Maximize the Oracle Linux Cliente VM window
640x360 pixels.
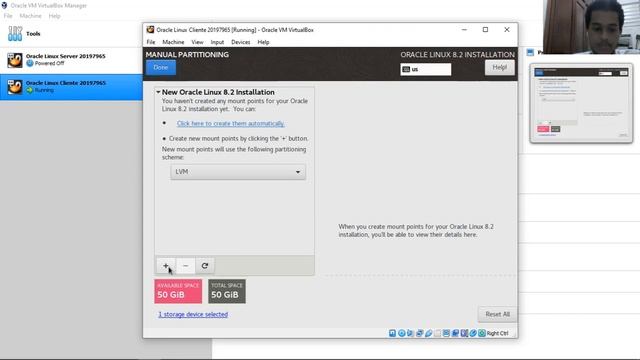click(x=485, y=29)
